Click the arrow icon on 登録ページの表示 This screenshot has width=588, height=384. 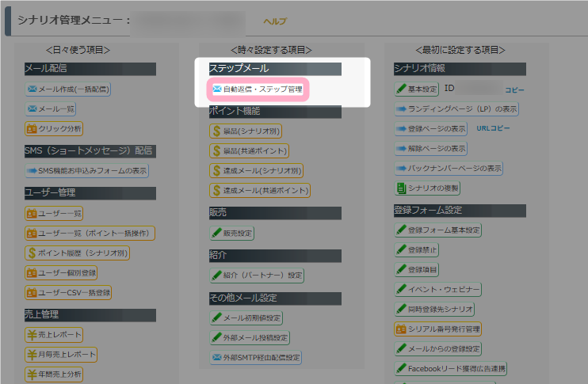click(401, 128)
